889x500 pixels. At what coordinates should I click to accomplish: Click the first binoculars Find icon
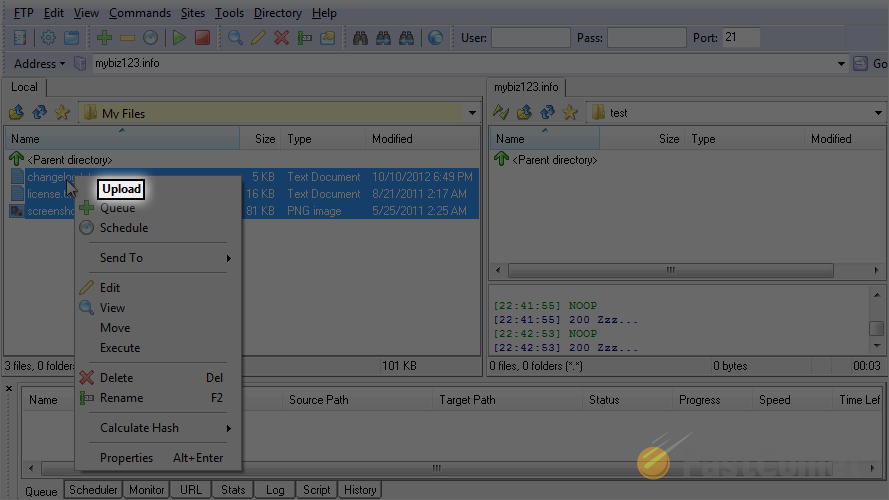pos(360,38)
